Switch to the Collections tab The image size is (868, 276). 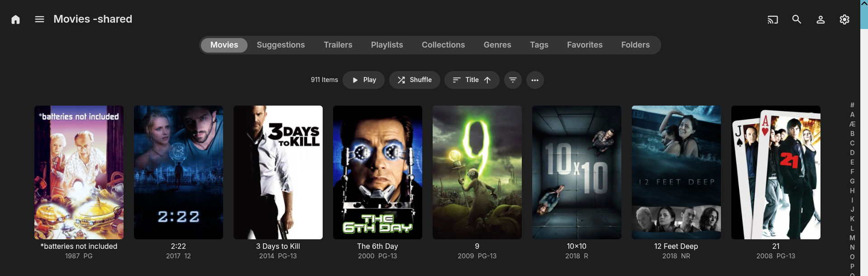point(443,45)
